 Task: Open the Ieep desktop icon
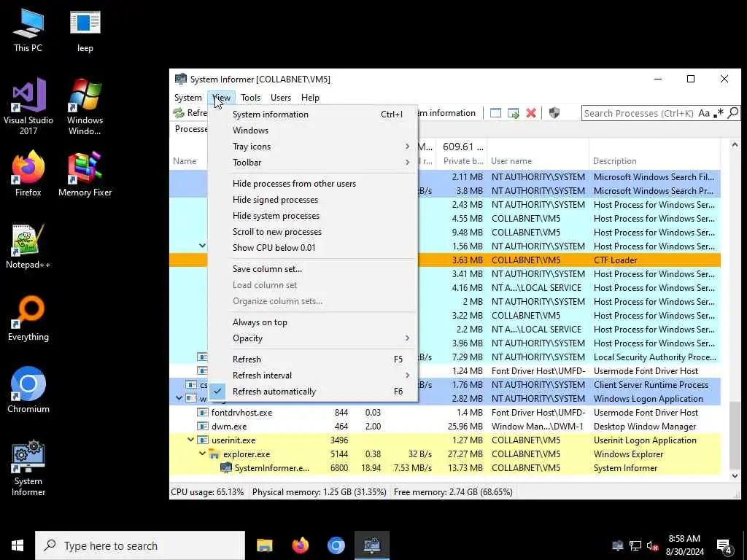pos(85,31)
